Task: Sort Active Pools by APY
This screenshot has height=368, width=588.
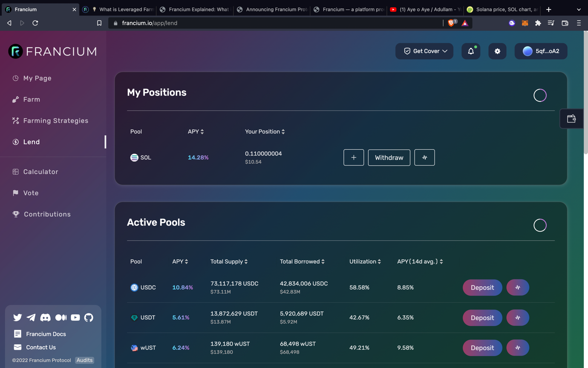Action: pos(180,262)
